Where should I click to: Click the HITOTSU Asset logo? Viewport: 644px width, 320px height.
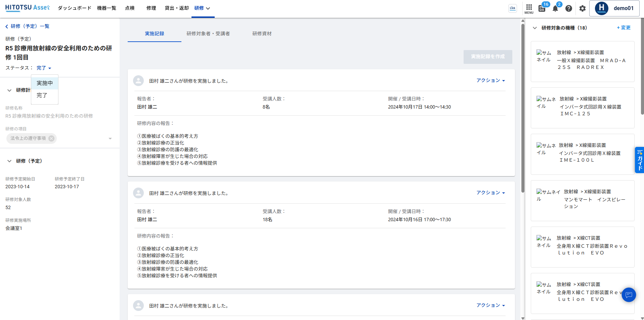28,8
